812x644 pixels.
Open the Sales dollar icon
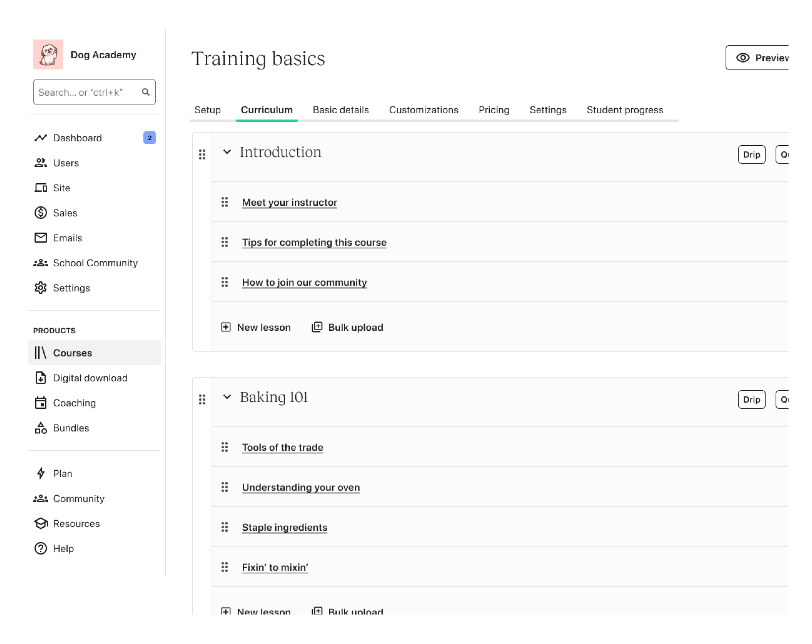(x=41, y=213)
